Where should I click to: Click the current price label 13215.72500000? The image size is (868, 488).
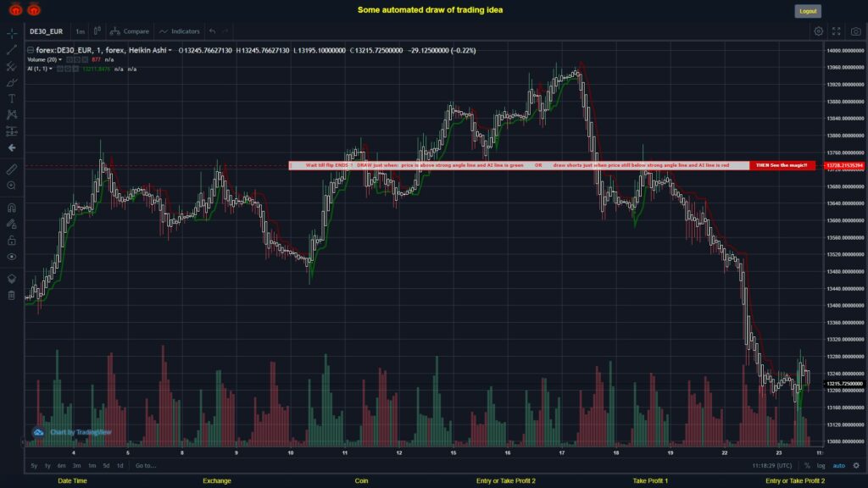[844, 384]
